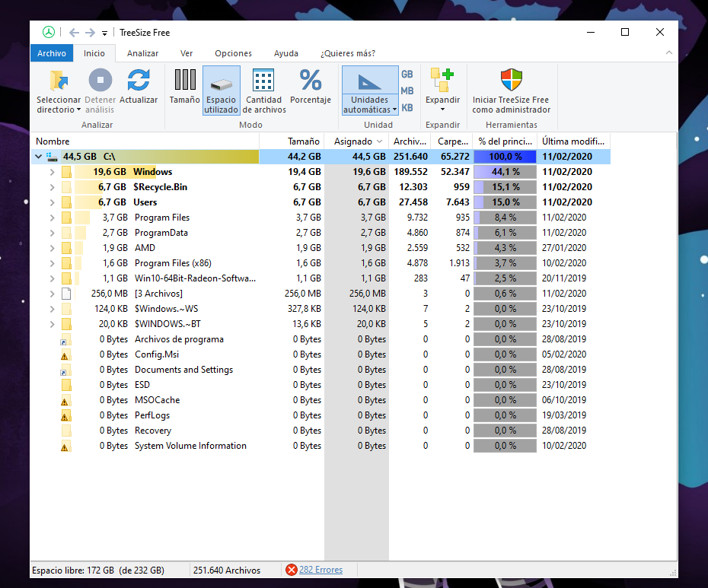
Task: Click the 100,0 % bar for C:\
Action: pyautogui.click(x=505, y=157)
